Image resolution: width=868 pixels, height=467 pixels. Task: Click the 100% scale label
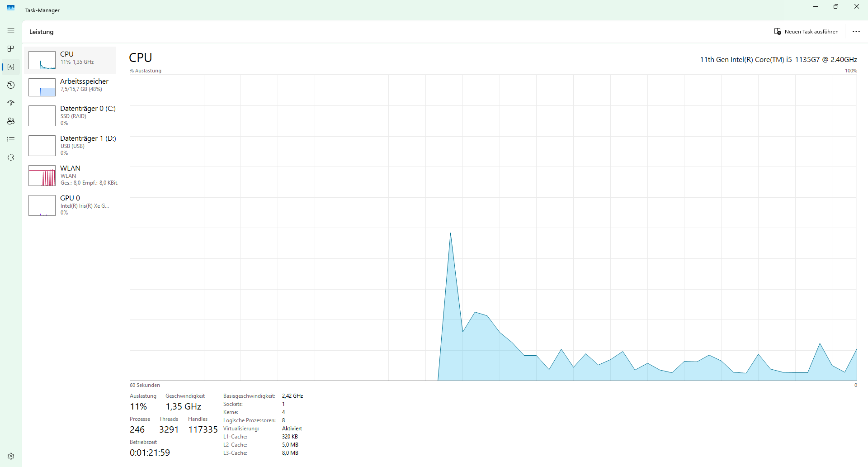851,71
